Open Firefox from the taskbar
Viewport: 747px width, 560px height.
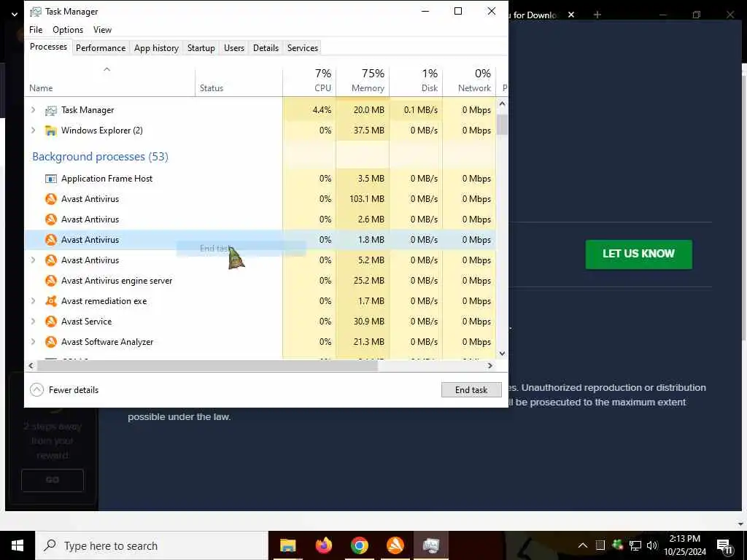pyautogui.click(x=323, y=545)
